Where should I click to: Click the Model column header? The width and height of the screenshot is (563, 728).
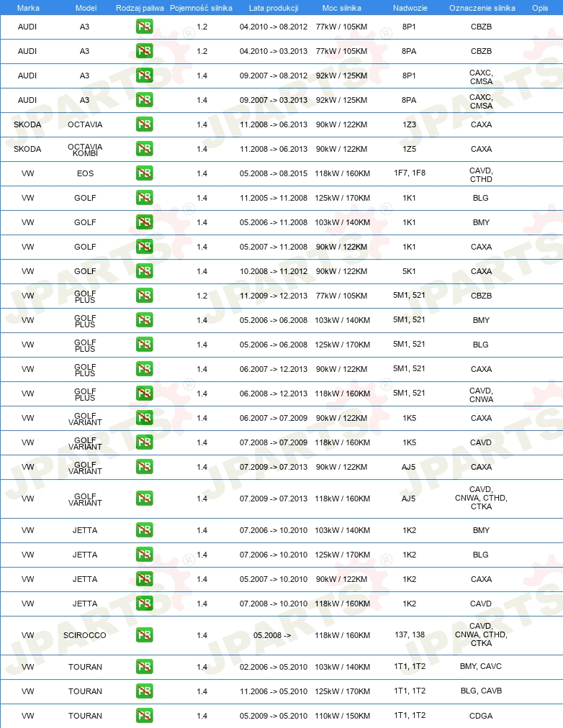pyautogui.click(x=86, y=8)
